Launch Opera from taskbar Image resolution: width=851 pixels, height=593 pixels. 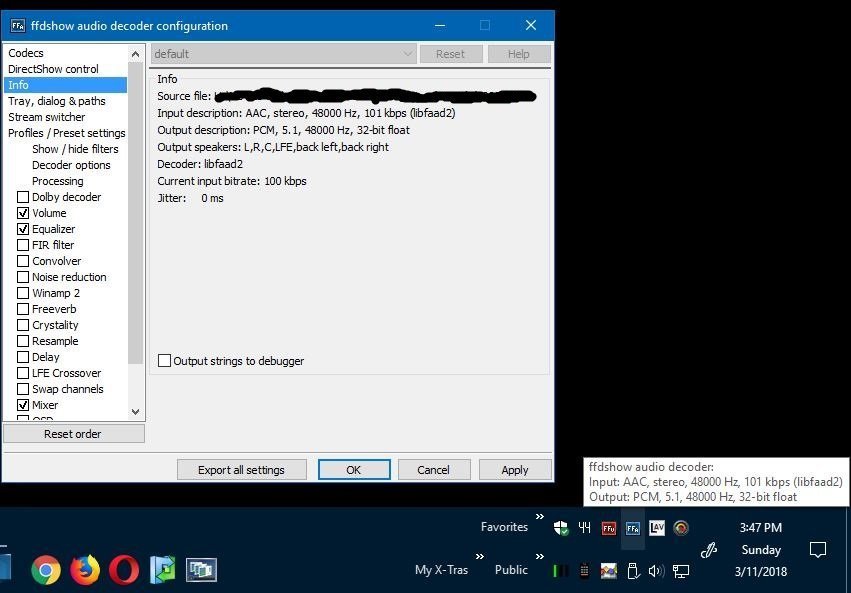[124, 570]
